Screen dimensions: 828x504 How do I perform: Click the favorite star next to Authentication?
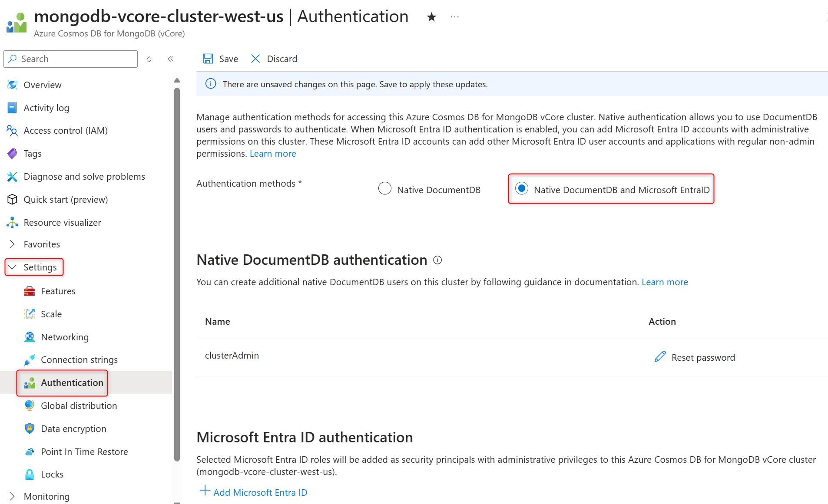coord(431,17)
